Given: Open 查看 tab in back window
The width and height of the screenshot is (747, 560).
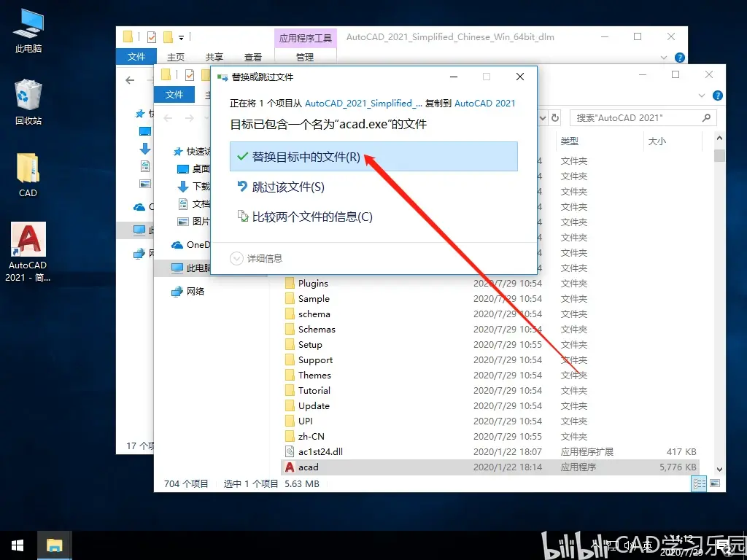Looking at the screenshot, I should pos(253,57).
